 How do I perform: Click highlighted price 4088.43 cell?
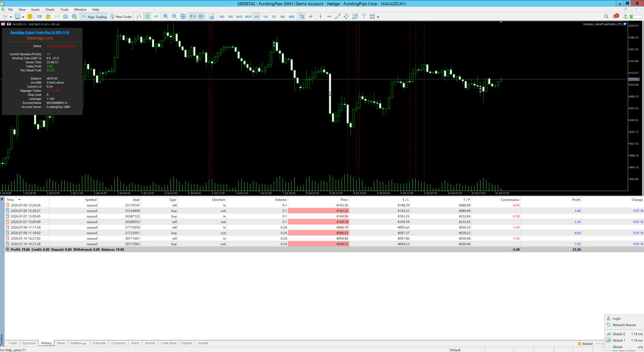318,233
